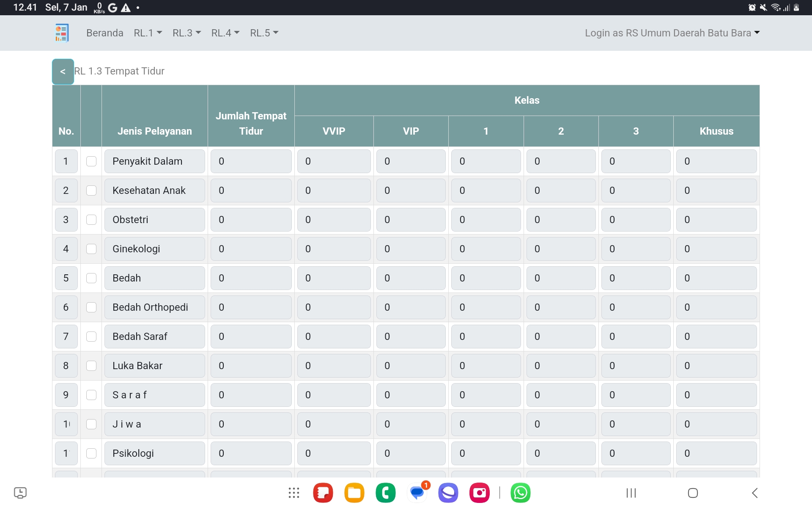
Task: Tap the recent apps navigation icon
Action: click(631, 493)
